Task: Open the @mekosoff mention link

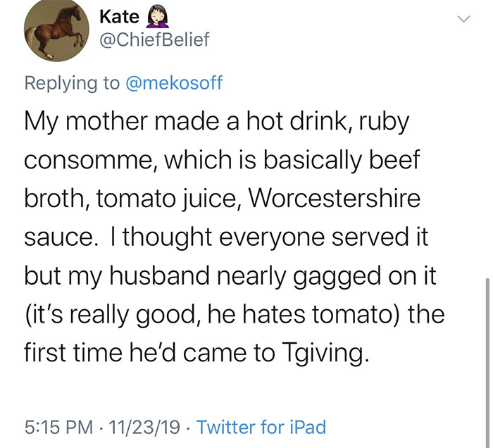Action: [173, 83]
